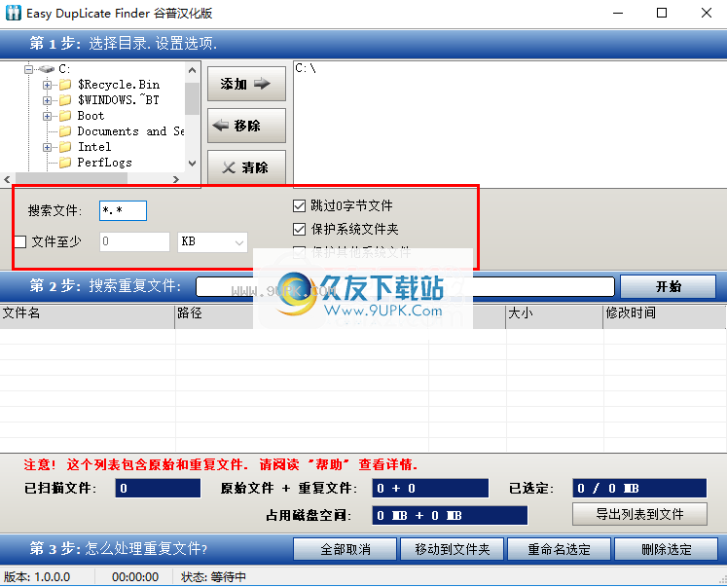This screenshot has width=727, height=588.
Task: Select the $Recycle.Bin tree item
Action: pos(119,85)
